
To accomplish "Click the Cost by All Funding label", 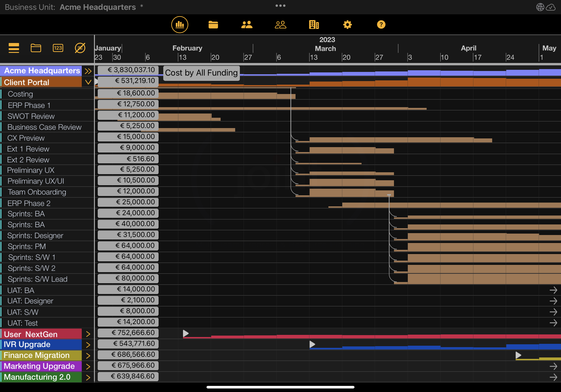I will (x=201, y=73).
